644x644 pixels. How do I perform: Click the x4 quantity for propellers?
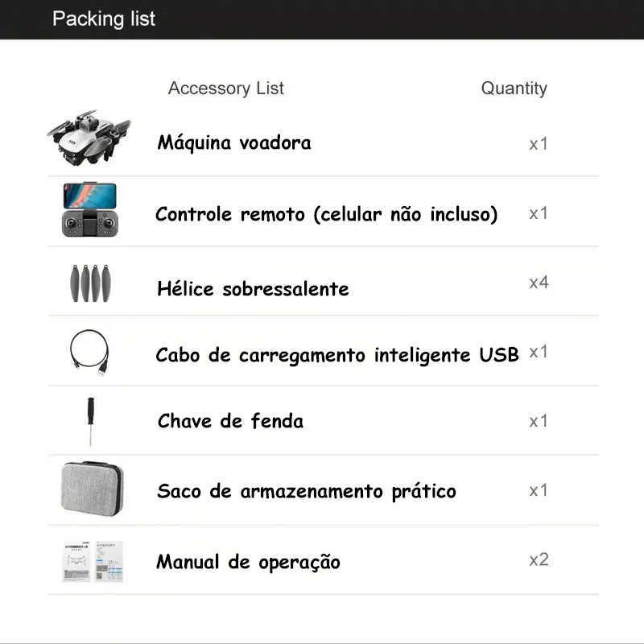tap(539, 283)
